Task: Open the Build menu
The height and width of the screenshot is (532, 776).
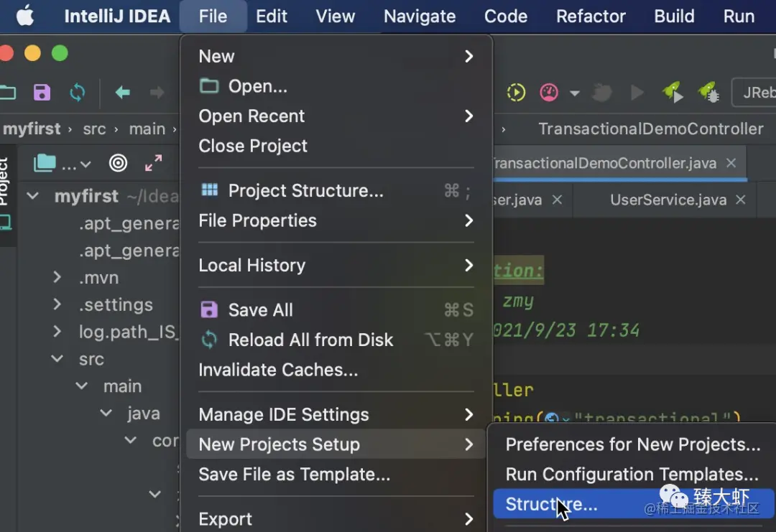Action: pos(674,17)
